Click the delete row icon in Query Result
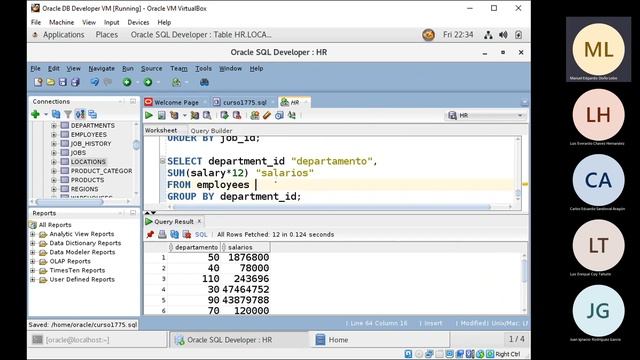Screen dimensions: 640x360 [187, 235]
